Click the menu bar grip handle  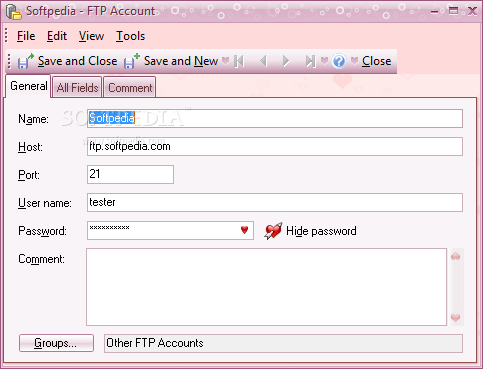point(6,35)
